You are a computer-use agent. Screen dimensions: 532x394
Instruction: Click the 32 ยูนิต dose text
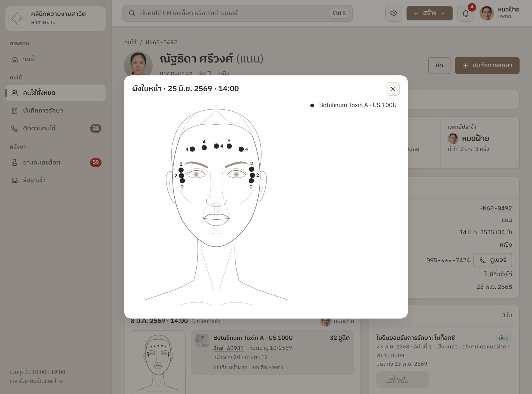point(340,338)
